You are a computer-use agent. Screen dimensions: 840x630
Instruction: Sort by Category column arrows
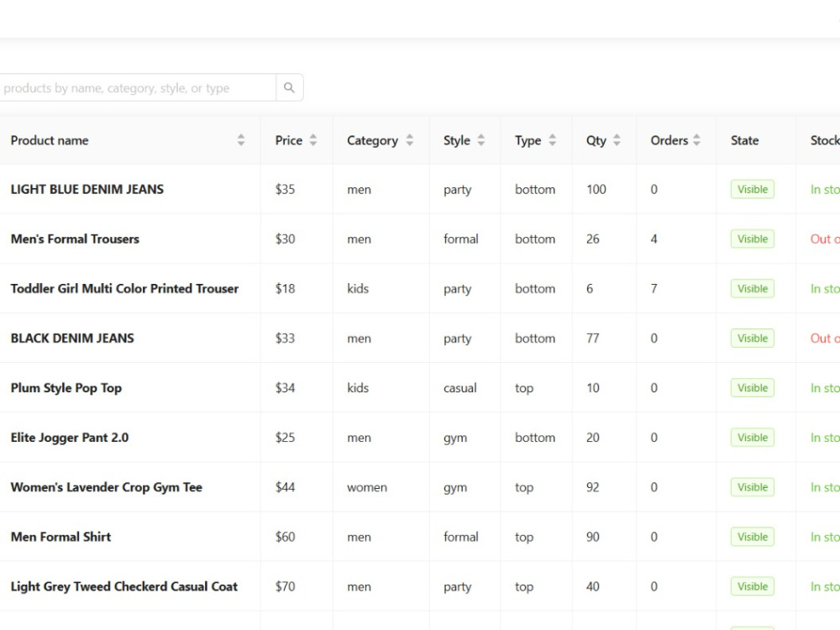[x=410, y=140]
